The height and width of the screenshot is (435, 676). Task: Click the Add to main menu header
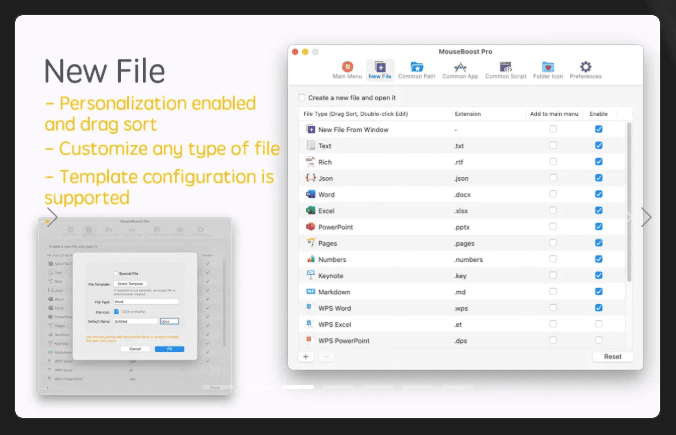coord(554,114)
